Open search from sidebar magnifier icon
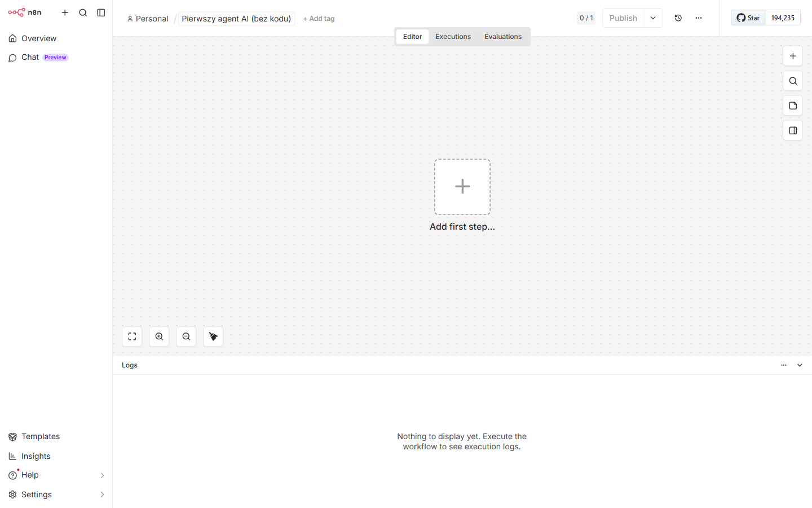The width and height of the screenshot is (812, 508). [83, 12]
